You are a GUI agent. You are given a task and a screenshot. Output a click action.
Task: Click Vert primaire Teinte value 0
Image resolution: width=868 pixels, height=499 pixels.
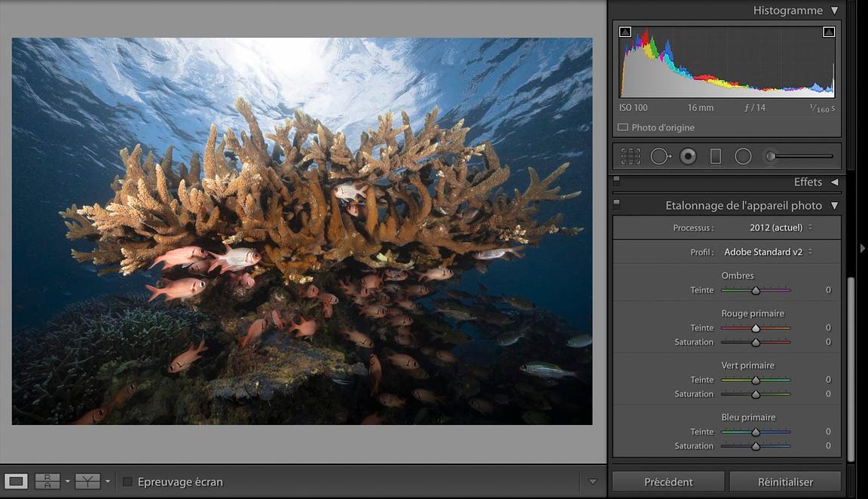(828, 380)
